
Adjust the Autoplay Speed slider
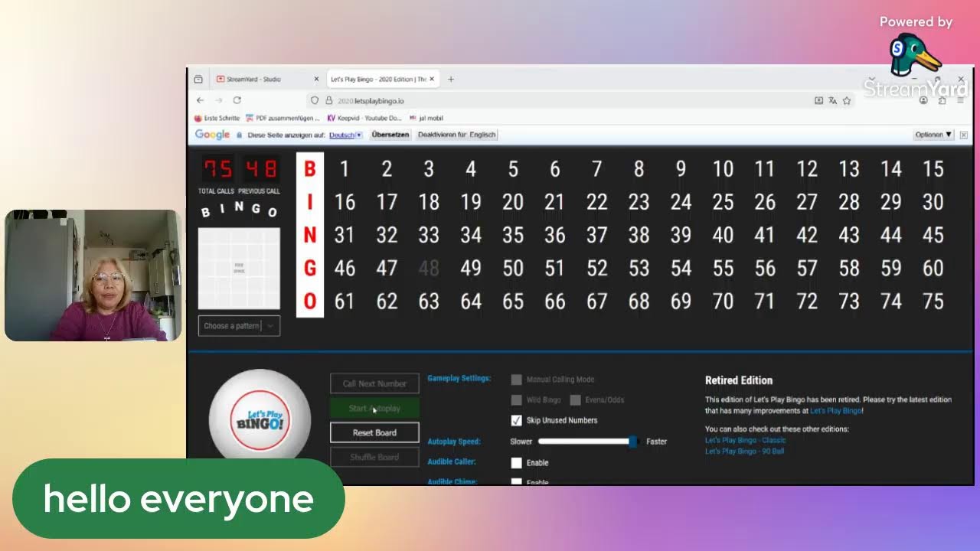(x=587, y=442)
